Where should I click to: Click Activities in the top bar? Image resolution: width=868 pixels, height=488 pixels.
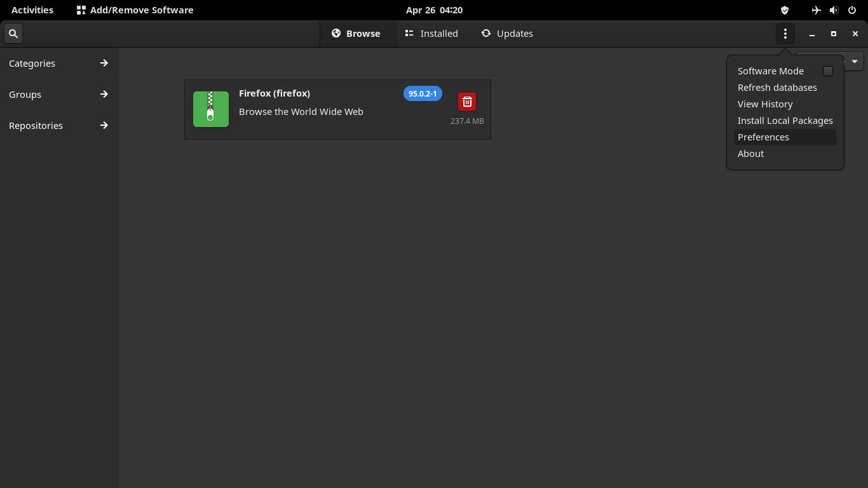32,10
